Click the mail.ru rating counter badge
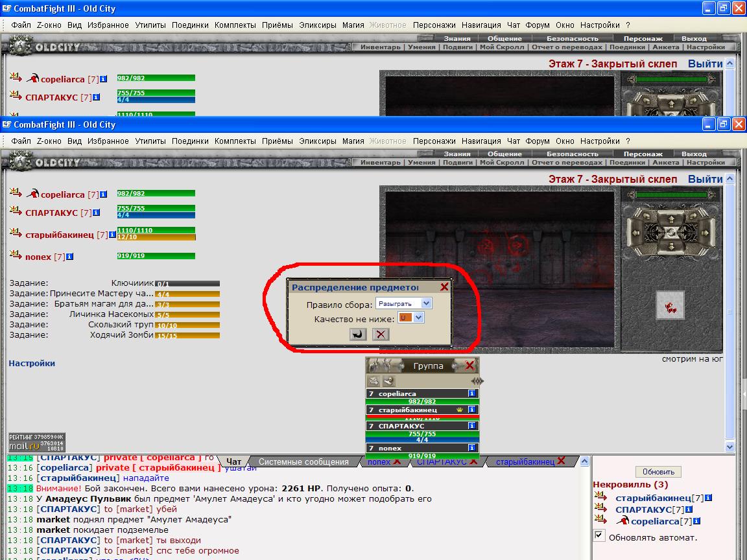 point(37,442)
